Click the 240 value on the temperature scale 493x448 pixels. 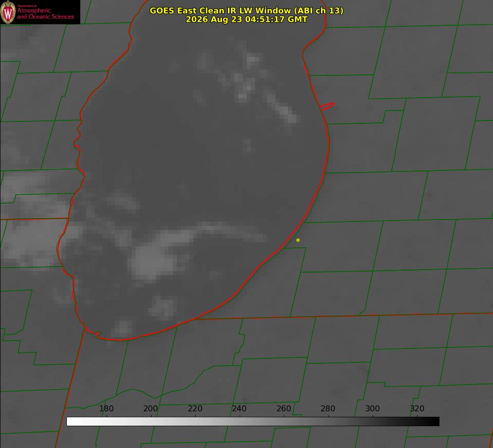pos(239,408)
